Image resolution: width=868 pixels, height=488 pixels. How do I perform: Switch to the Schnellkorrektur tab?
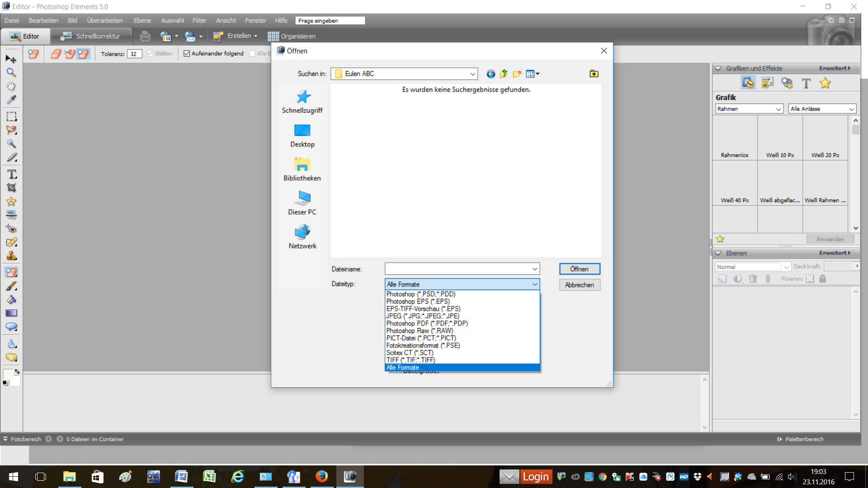point(91,36)
